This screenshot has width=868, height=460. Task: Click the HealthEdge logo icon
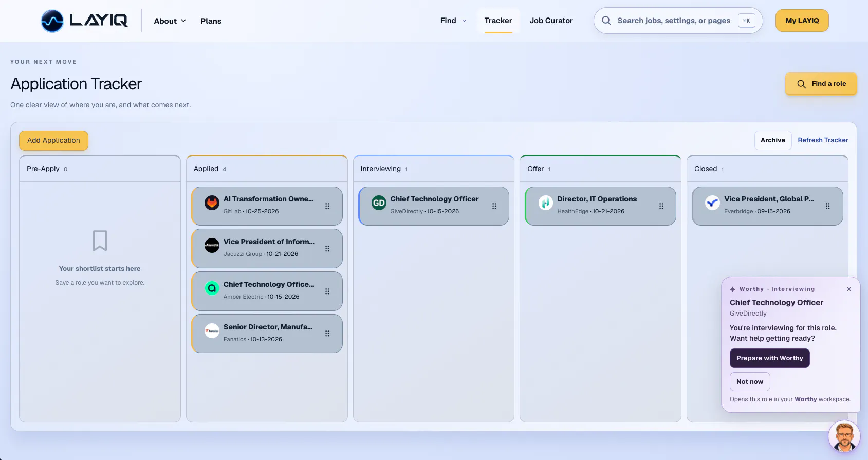tap(546, 203)
